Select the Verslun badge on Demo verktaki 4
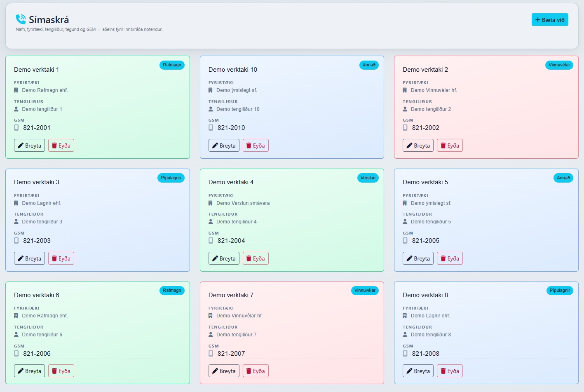The height and width of the screenshot is (392, 584). click(x=368, y=178)
